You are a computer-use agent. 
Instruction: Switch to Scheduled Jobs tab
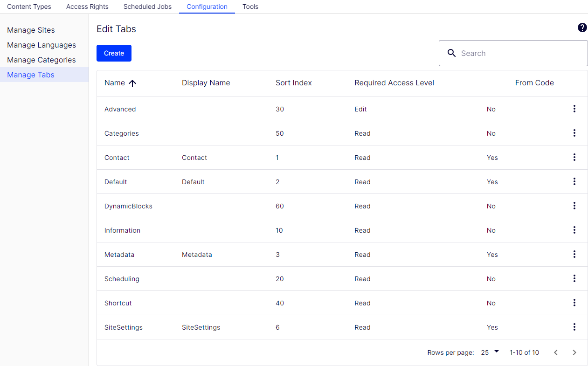coord(147,7)
